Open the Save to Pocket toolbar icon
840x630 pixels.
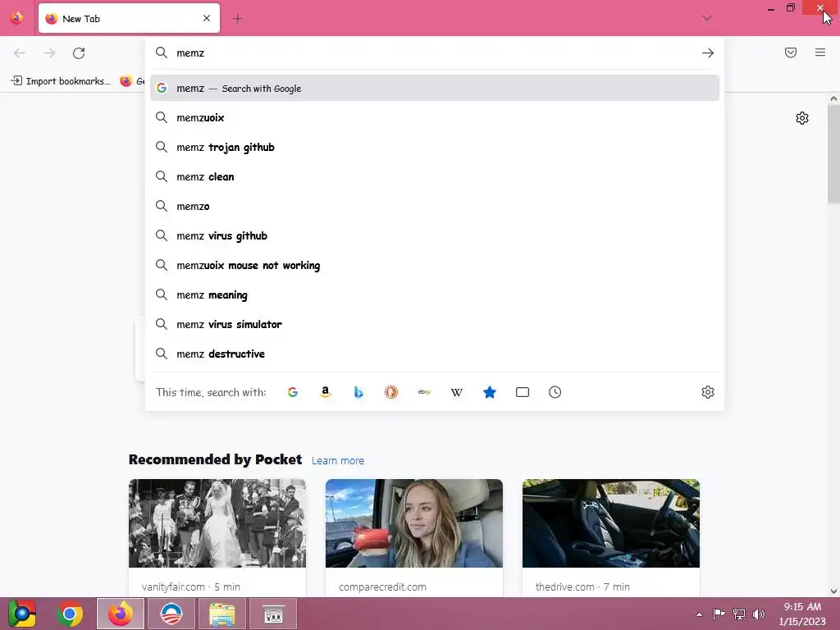791,52
